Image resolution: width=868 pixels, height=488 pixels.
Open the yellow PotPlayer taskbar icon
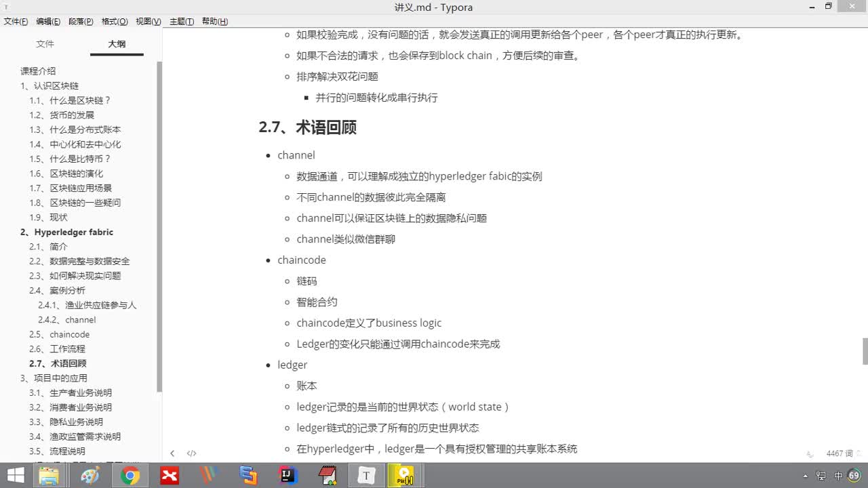click(x=404, y=476)
